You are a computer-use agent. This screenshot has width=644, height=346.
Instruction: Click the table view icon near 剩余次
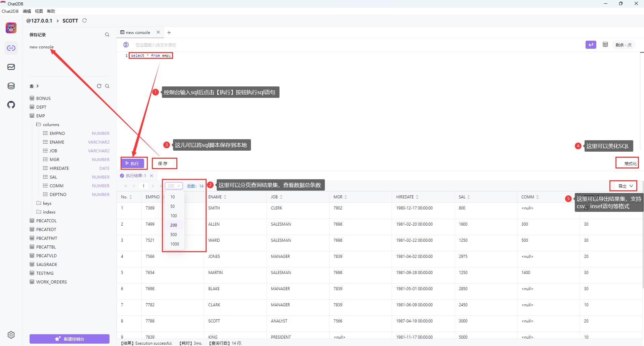tap(605, 44)
